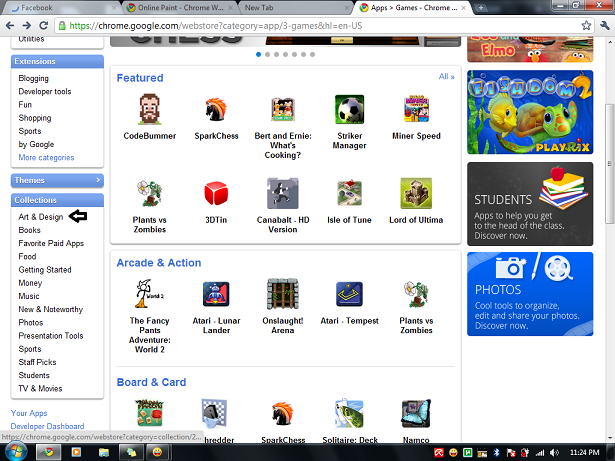Image resolution: width=615 pixels, height=461 pixels.
Task: Open Shredder chess icon in Board & Card
Action: (215, 414)
